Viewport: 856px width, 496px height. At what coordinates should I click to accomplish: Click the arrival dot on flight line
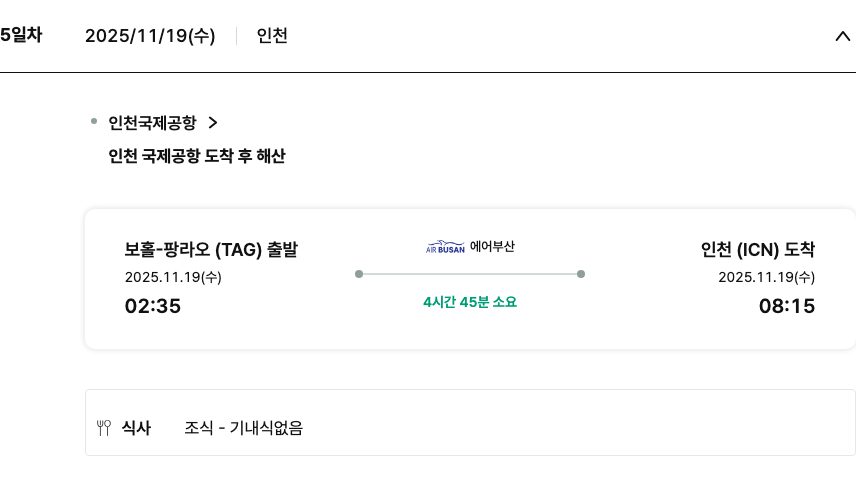pyautogui.click(x=581, y=273)
